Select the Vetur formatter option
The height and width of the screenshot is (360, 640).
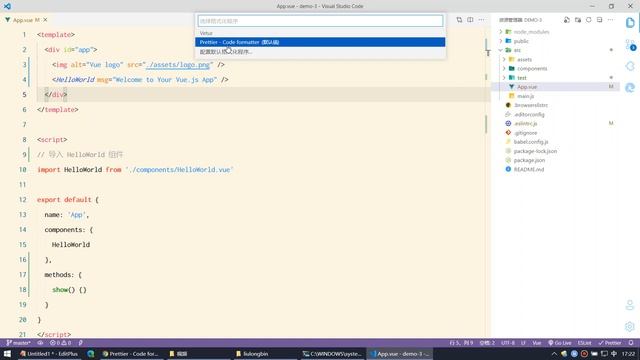320,33
